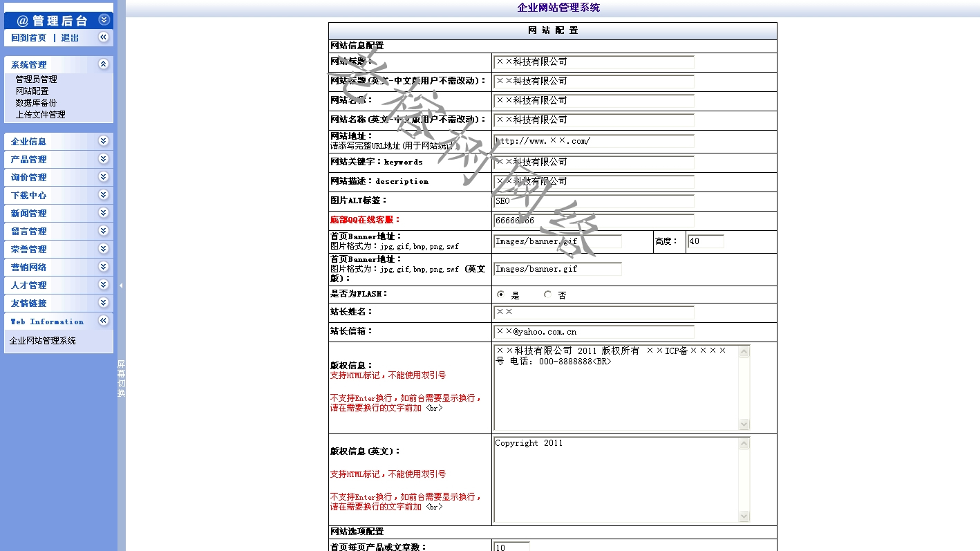
Task: Click the 屏幕切换 sidebar toggle strip
Action: coord(121,378)
